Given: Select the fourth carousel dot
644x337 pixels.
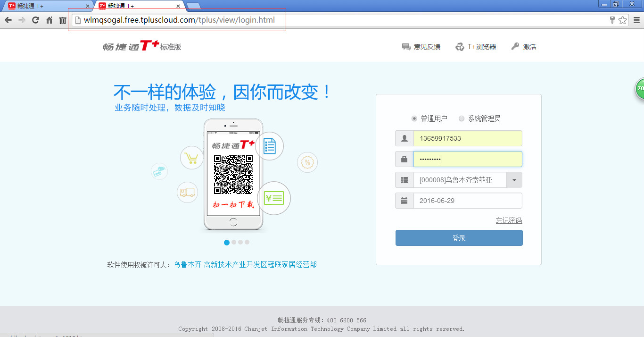Looking at the screenshot, I should [x=247, y=242].
